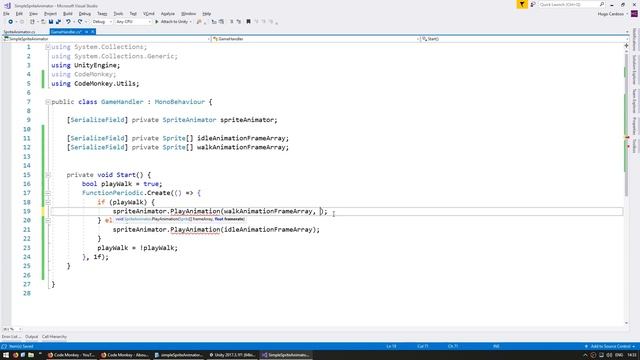Click the Redo toolbar icon
The width and height of the screenshot is (640, 360).
coord(80,22)
